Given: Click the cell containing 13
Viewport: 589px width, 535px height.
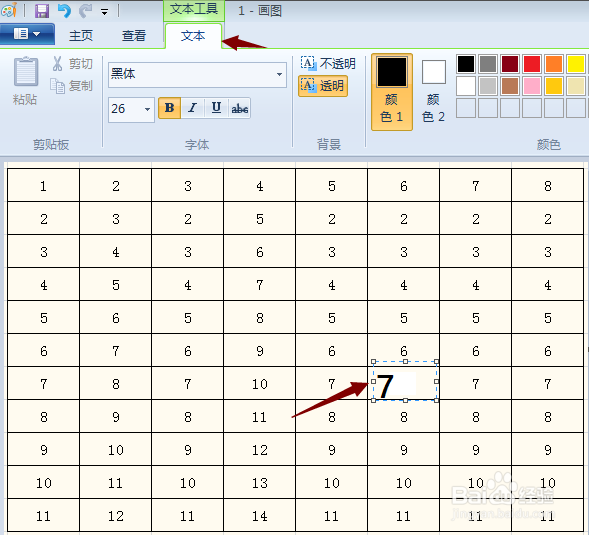Looking at the screenshot, I should 260,482.
